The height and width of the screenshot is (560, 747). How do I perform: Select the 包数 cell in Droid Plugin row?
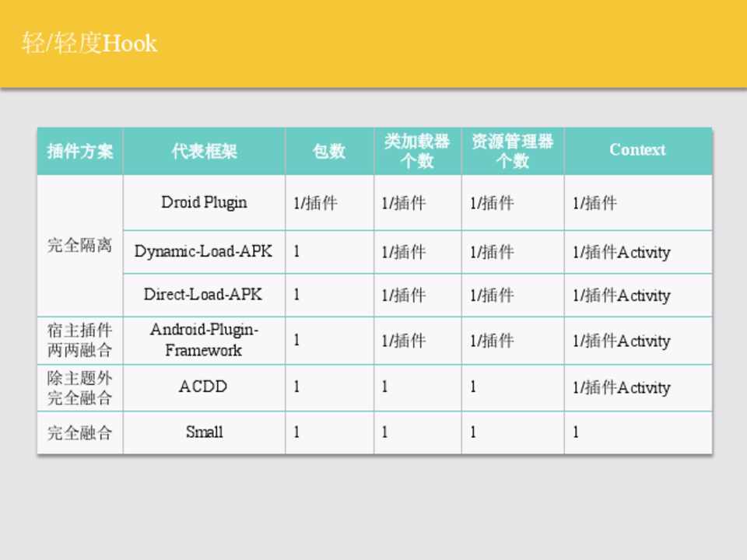tap(329, 203)
